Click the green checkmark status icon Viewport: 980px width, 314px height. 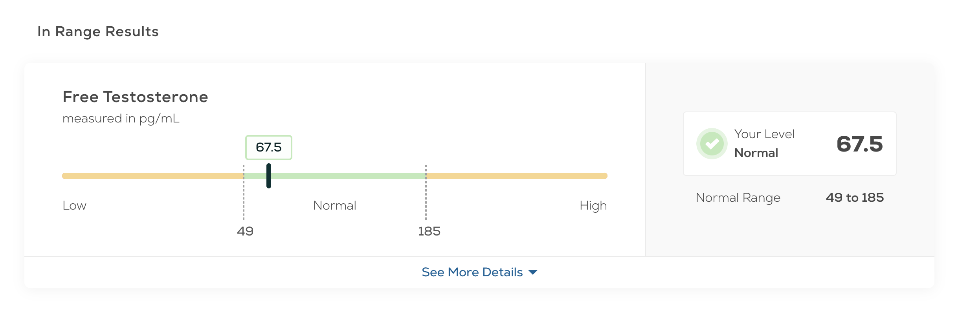(712, 144)
